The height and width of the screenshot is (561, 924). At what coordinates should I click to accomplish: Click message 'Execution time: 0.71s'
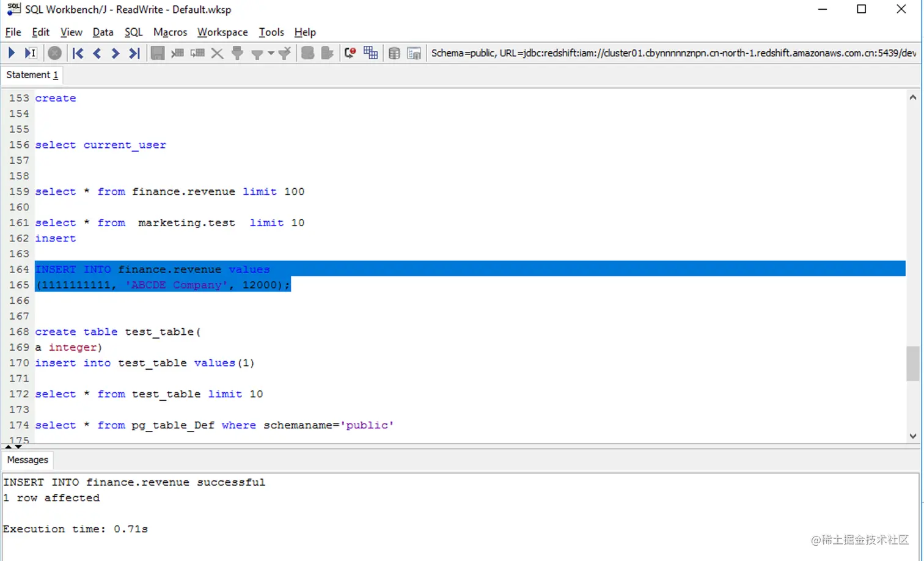pyautogui.click(x=75, y=529)
